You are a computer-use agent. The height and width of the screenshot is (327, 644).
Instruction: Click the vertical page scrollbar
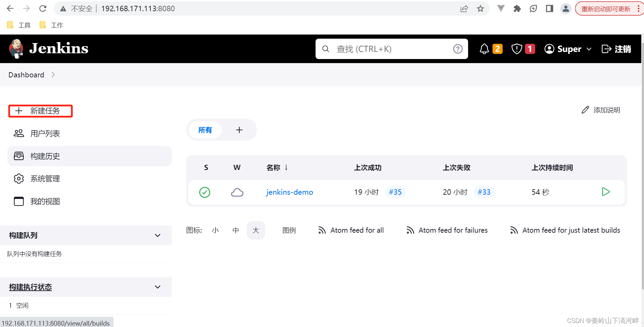(x=643, y=166)
